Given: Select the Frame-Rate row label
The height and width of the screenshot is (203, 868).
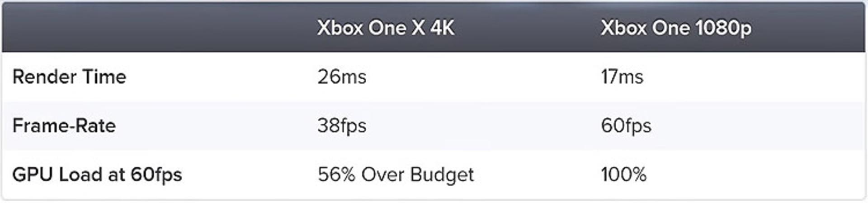Looking at the screenshot, I should (x=64, y=126).
